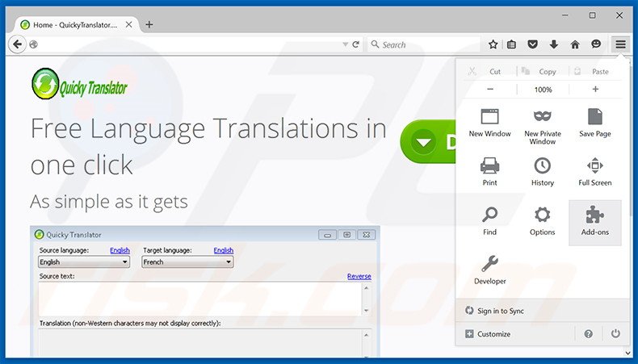Open the Find magnifier tool
Viewport: 638px width, 364px height.
(x=489, y=222)
